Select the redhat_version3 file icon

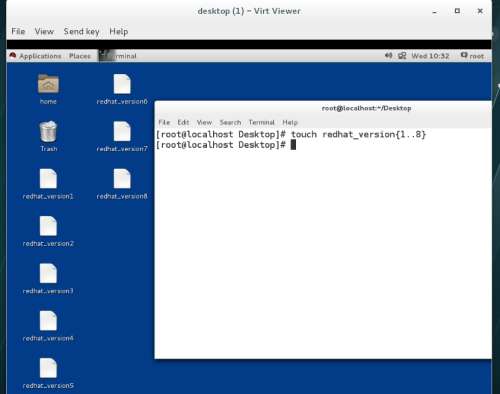(x=48, y=273)
